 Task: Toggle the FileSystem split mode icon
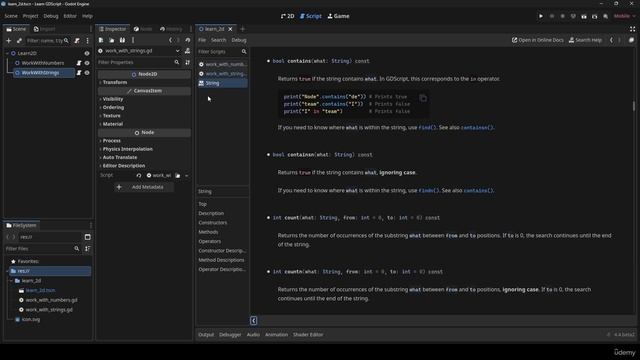tap(87, 237)
